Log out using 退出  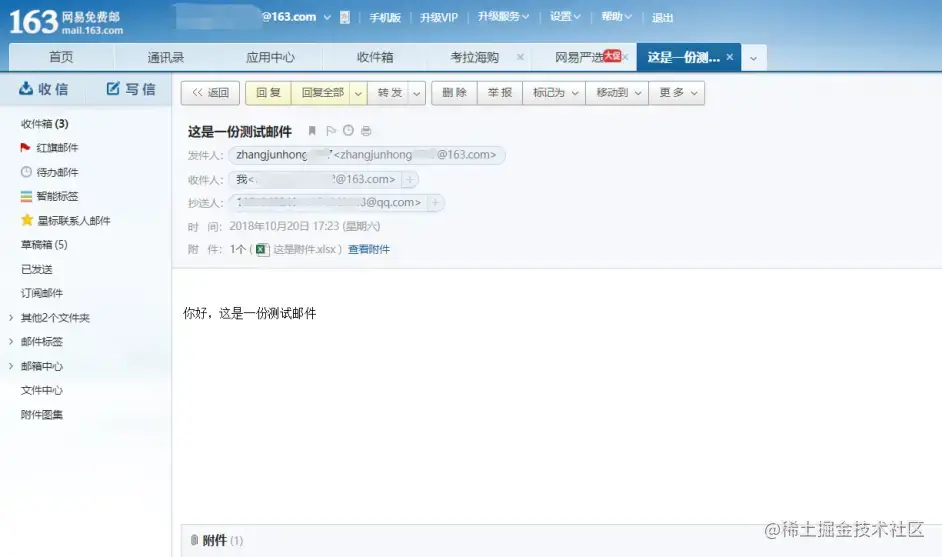[x=663, y=18]
